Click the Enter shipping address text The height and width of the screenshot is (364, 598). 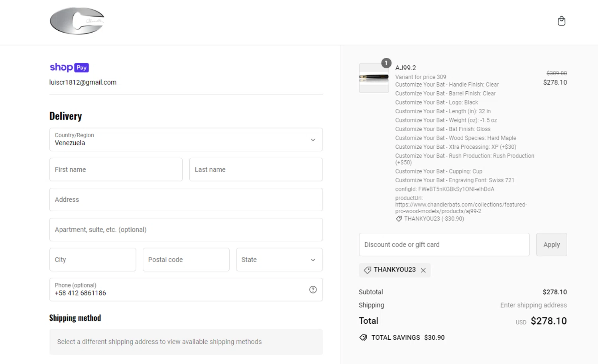[x=533, y=305]
